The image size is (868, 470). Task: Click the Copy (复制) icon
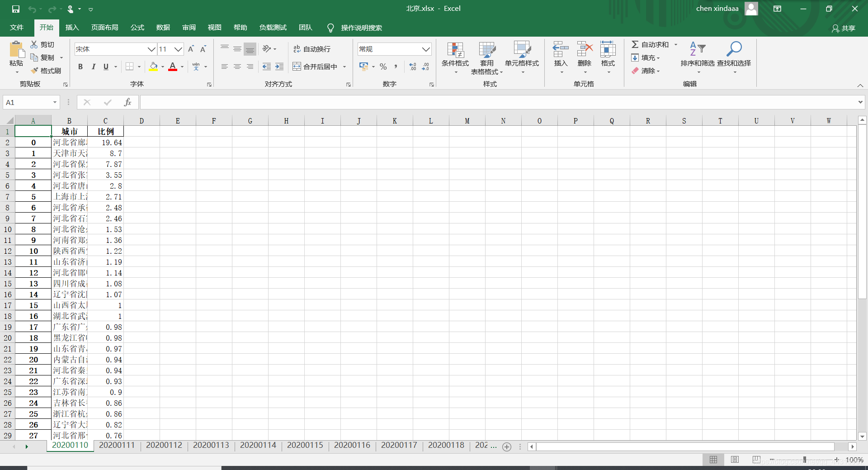point(34,57)
